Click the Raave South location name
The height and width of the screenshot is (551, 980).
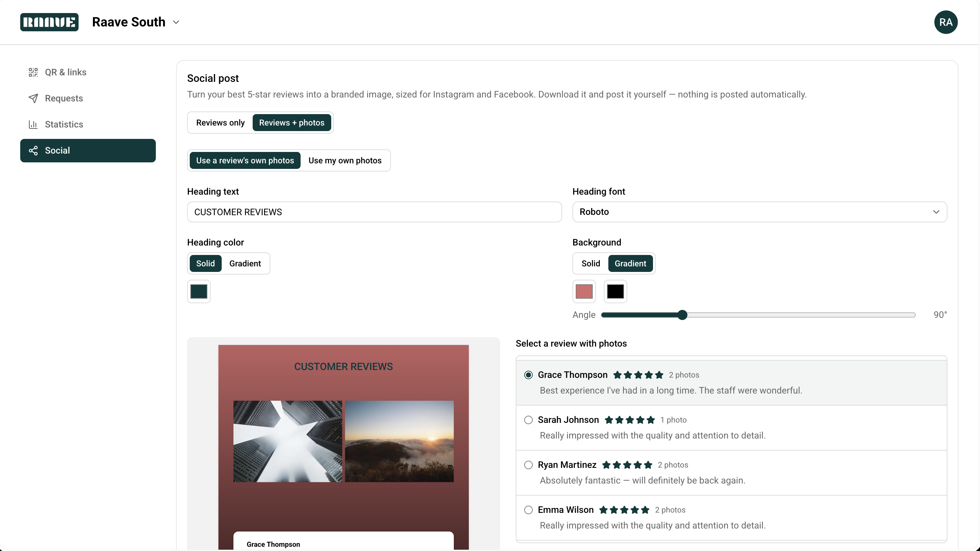[x=128, y=22]
